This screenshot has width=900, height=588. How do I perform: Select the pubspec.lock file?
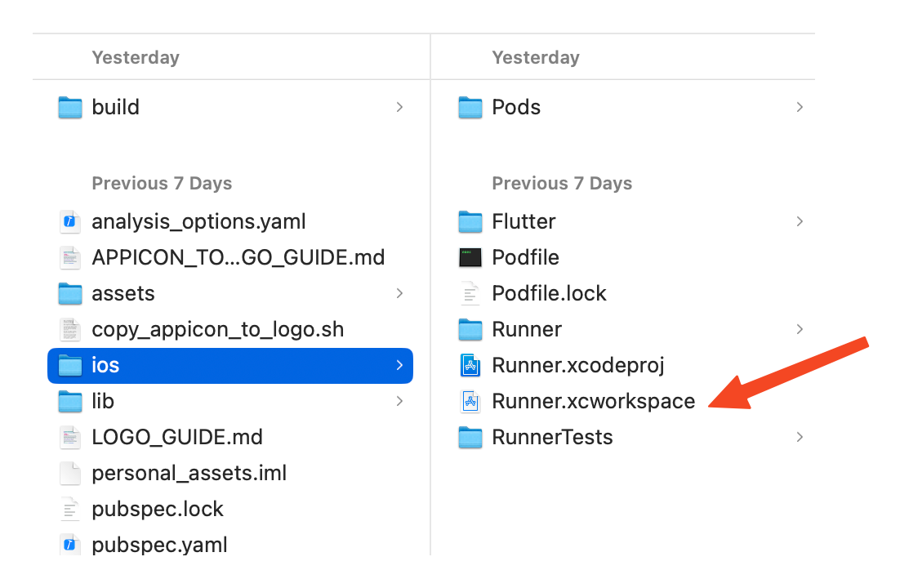pyautogui.click(x=158, y=509)
